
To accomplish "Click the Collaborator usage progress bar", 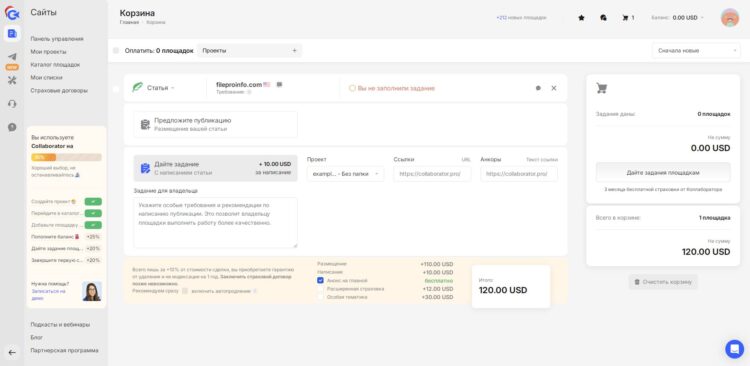I will tap(66, 157).
